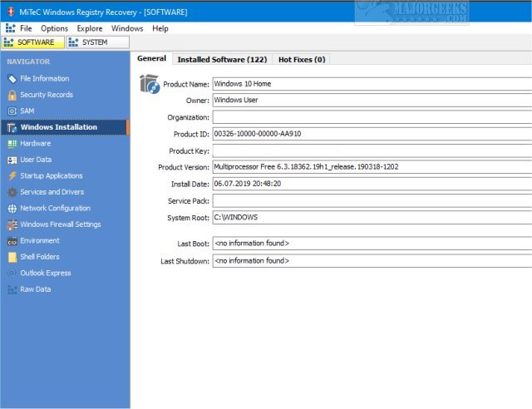Click the Windows Installation icon

pos(12,128)
